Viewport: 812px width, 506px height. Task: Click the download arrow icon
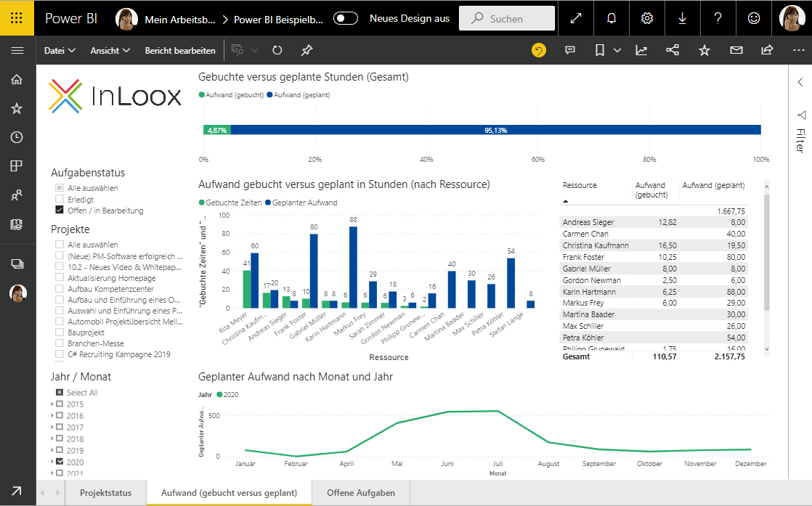(x=683, y=18)
